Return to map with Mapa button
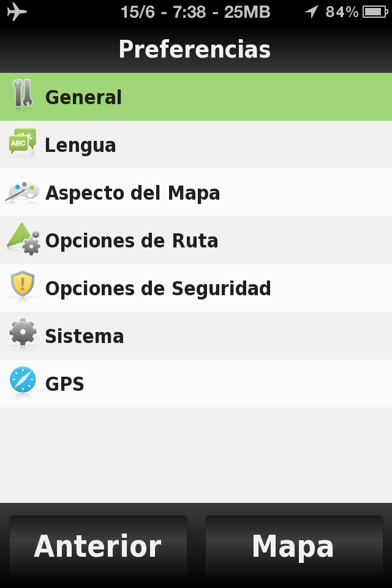The width and height of the screenshot is (392, 588). (x=294, y=546)
